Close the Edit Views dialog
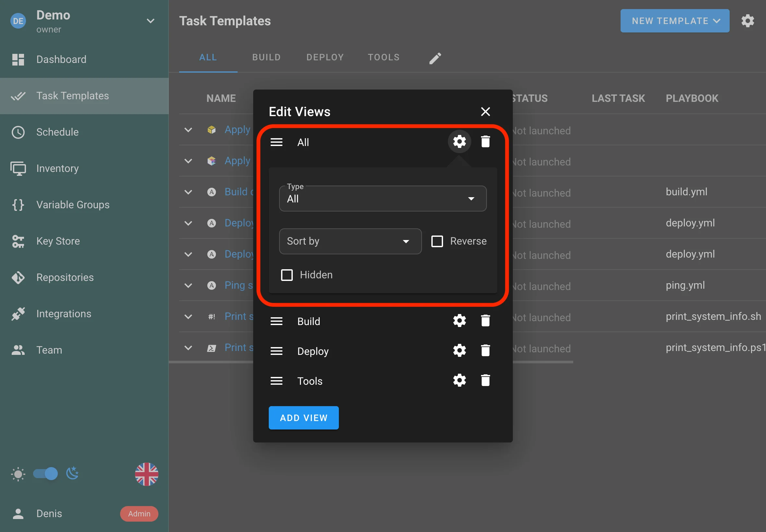This screenshot has width=766, height=532. [485, 112]
